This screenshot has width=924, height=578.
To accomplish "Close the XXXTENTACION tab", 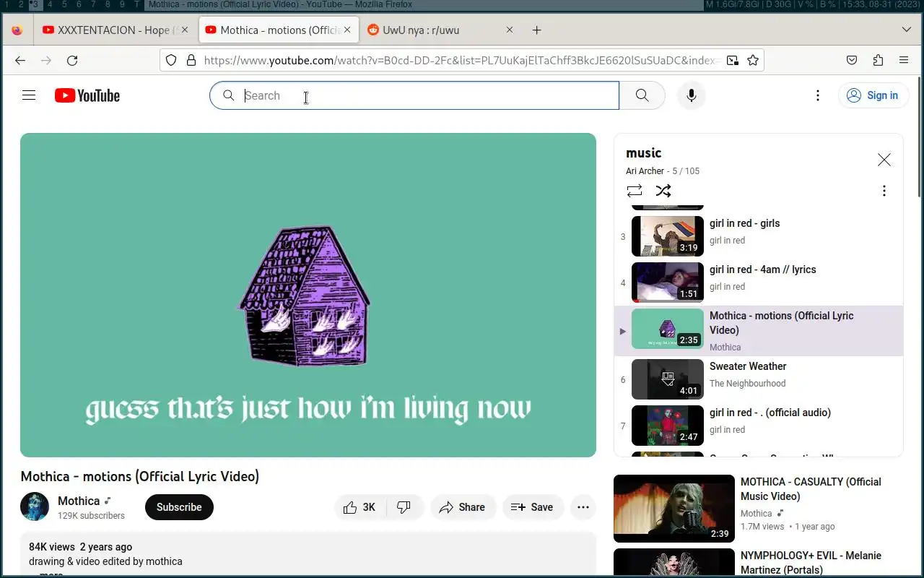I will [x=185, y=30].
